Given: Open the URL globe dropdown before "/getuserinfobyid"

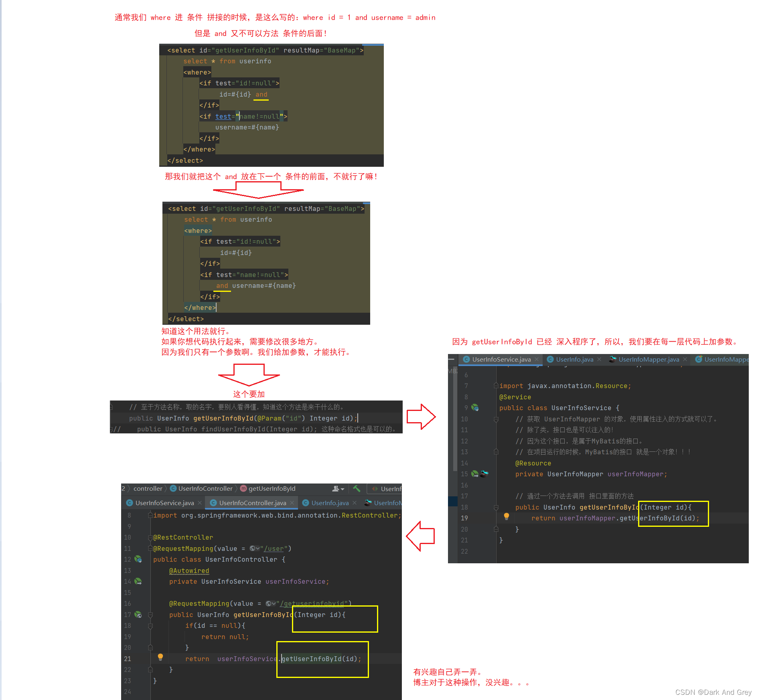Looking at the screenshot, I should coord(271,603).
